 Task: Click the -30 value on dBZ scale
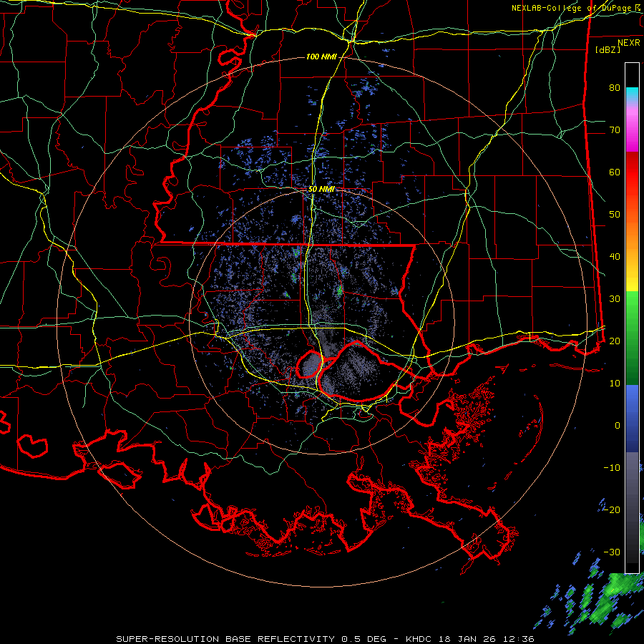click(612, 552)
